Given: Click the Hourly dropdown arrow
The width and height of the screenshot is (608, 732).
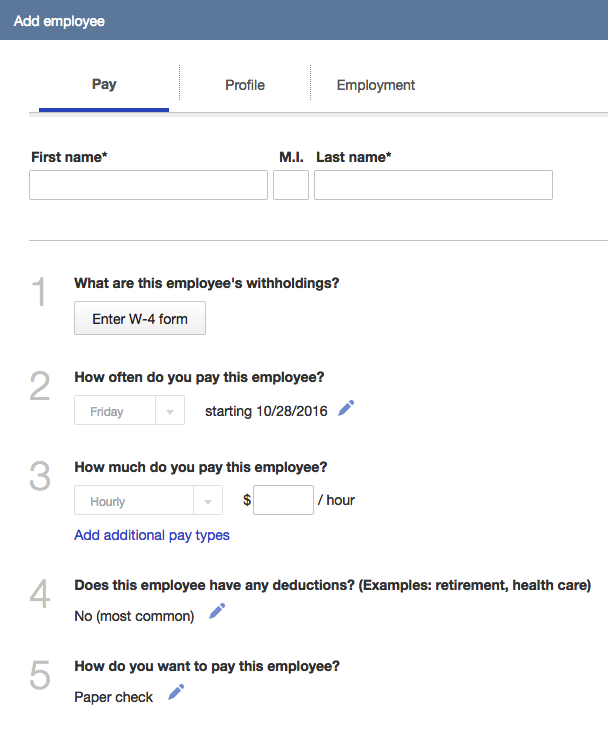Looking at the screenshot, I should pos(208,501).
